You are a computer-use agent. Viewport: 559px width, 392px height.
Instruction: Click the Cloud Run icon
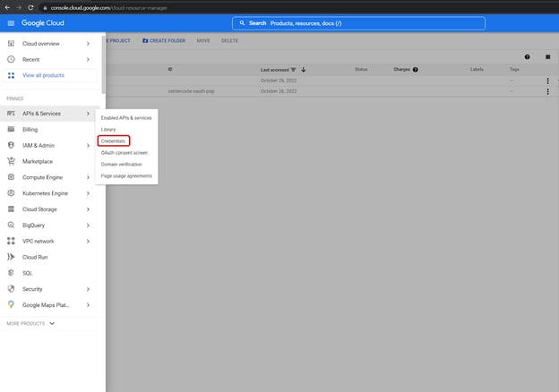(x=11, y=257)
